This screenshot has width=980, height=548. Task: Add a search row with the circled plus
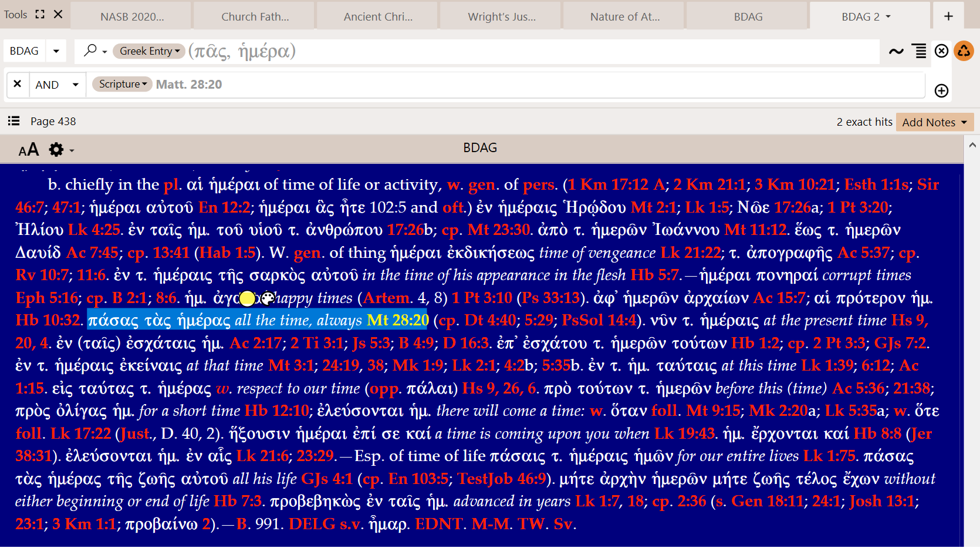click(941, 90)
